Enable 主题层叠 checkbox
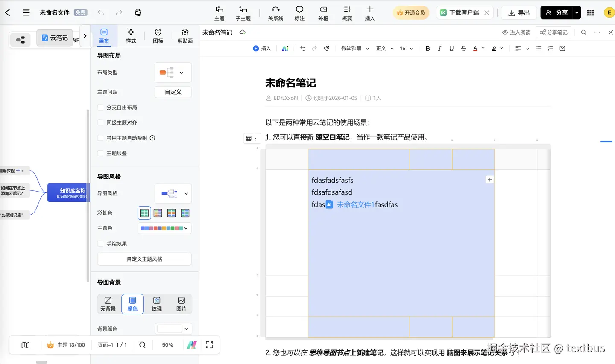This screenshot has height=364, width=615. click(100, 153)
